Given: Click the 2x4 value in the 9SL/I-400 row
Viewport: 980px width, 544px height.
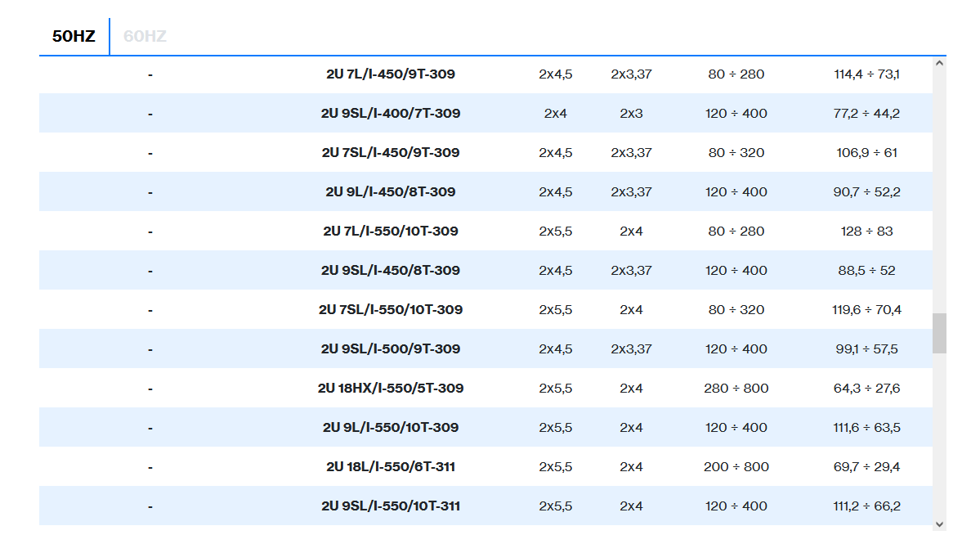Looking at the screenshot, I should pos(555,114).
